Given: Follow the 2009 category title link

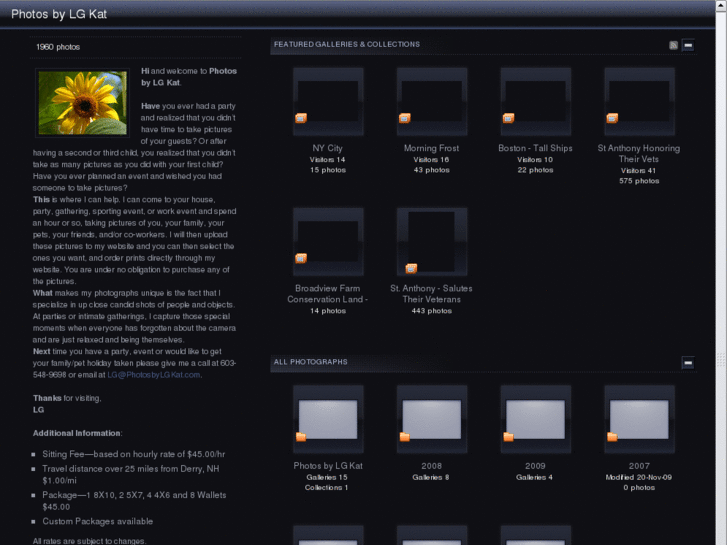Looking at the screenshot, I should click(535, 466).
